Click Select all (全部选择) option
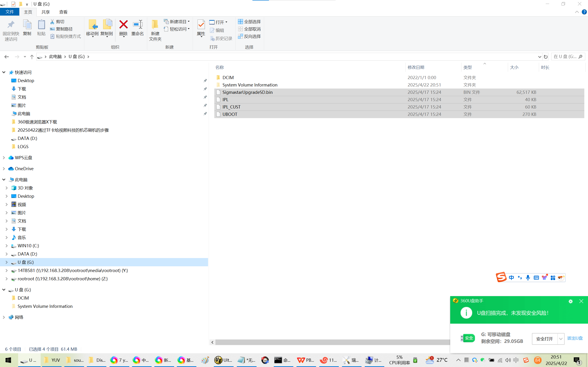Viewport: 588px width, 367px height. [249, 22]
